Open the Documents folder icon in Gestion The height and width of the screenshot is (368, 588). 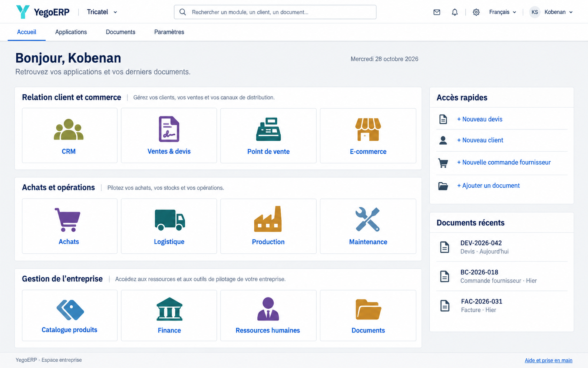tap(368, 309)
